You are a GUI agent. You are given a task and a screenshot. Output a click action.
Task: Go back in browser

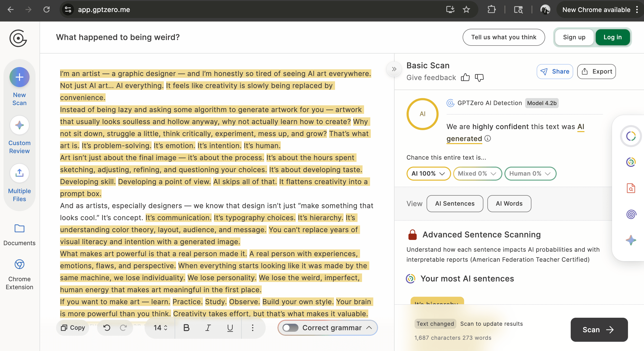coord(11,10)
